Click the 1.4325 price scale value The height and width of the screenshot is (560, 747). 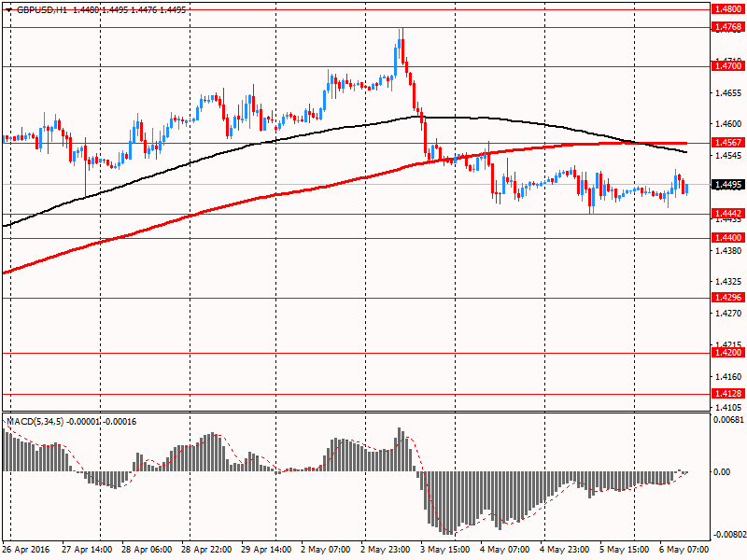pos(729,282)
